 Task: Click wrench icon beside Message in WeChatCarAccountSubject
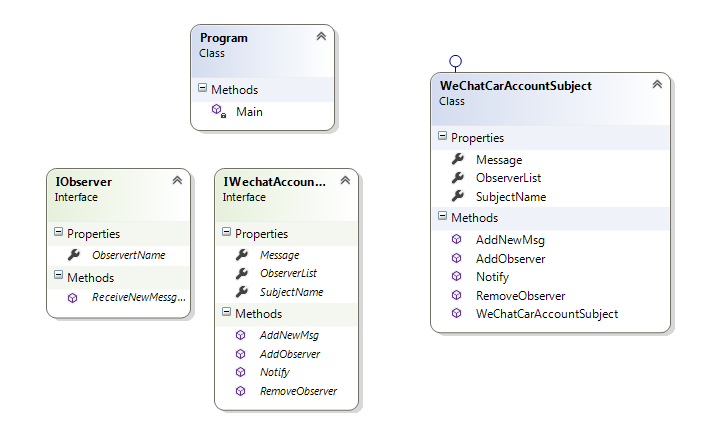pyautogui.click(x=458, y=159)
